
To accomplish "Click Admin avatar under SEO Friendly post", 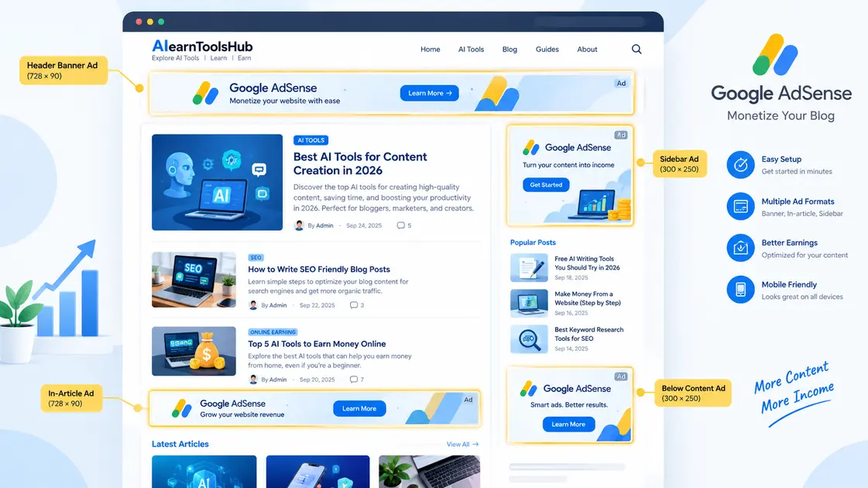I will click(253, 305).
